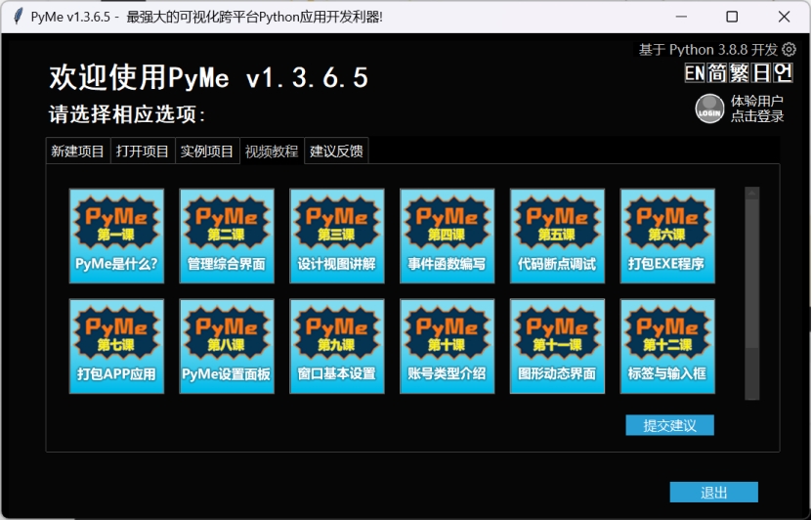Open lesson 7 tile 打包APP应用

[116, 346]
